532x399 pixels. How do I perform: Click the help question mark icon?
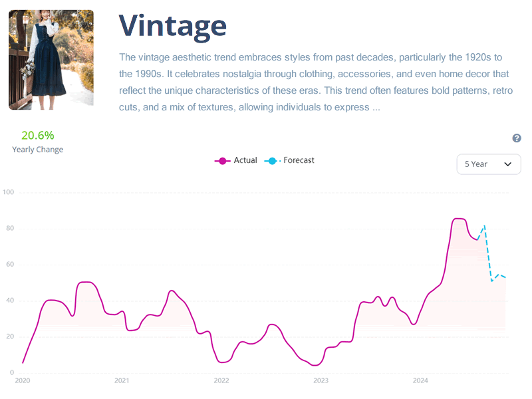click(517, 138)
